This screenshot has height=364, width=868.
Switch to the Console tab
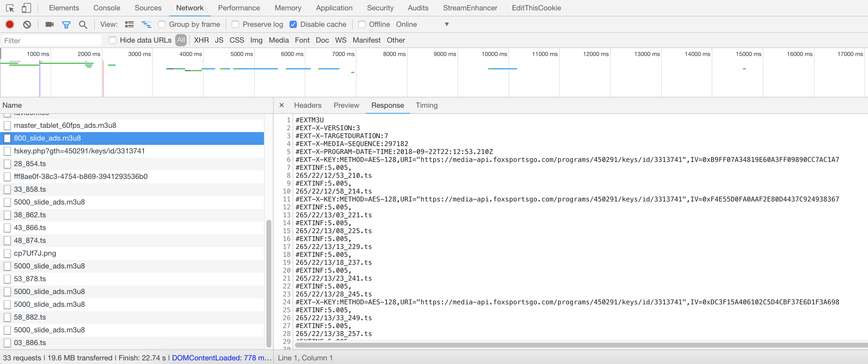pyautogui.click(x=106, y=8)
